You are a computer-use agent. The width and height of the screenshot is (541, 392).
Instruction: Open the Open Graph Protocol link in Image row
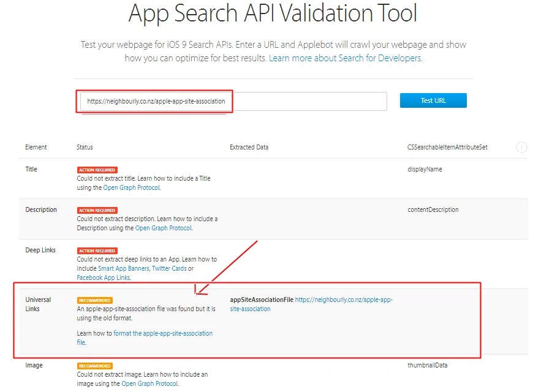click(149, 383)
